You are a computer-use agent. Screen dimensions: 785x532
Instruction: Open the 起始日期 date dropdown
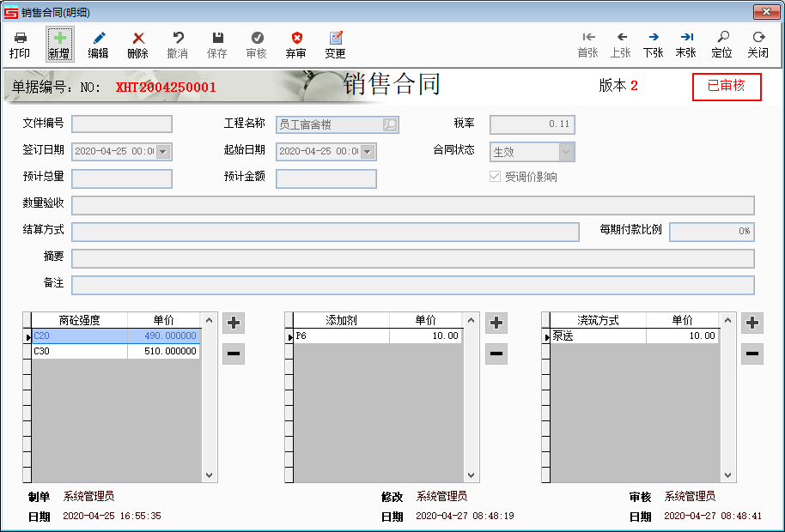368,152
